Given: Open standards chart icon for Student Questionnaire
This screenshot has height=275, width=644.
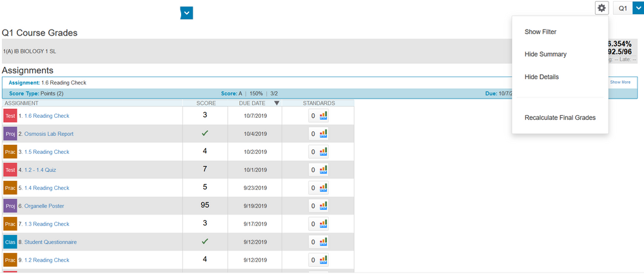Looking at the screenshot, I should point(324,242).
